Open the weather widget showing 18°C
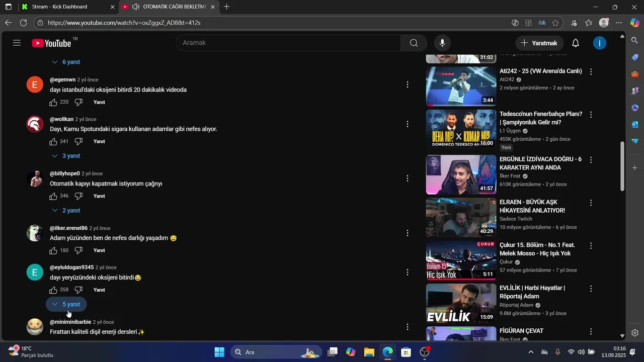Viewport: 644px width, 362px height. click(30, 351)
